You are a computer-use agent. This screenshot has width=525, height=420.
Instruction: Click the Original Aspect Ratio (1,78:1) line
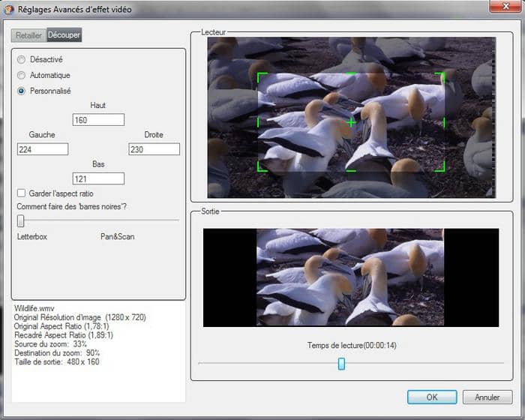[61, 326]
